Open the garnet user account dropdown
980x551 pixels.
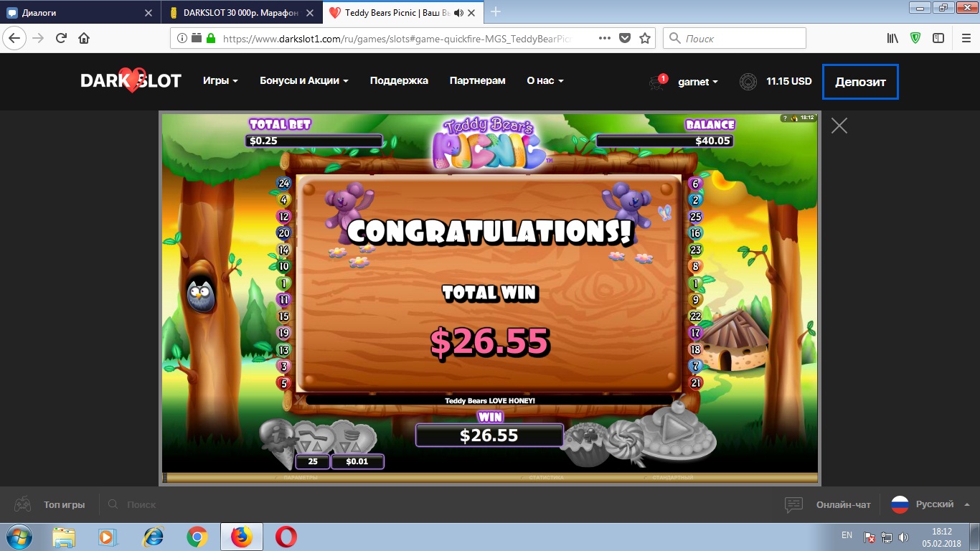click(698, 82)
